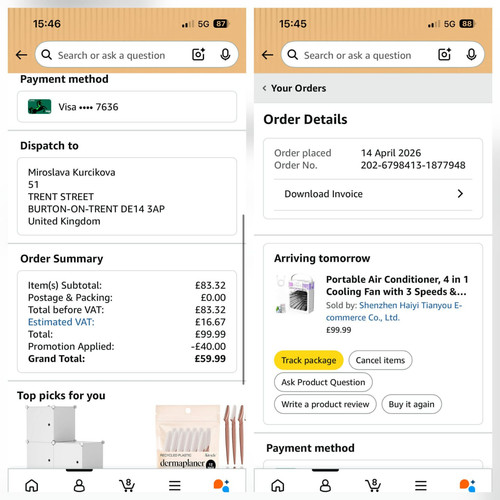The height and width of the screenshot is (500, 500).
Task: Open camera lens search in left screen
Action: coord(198,54)
